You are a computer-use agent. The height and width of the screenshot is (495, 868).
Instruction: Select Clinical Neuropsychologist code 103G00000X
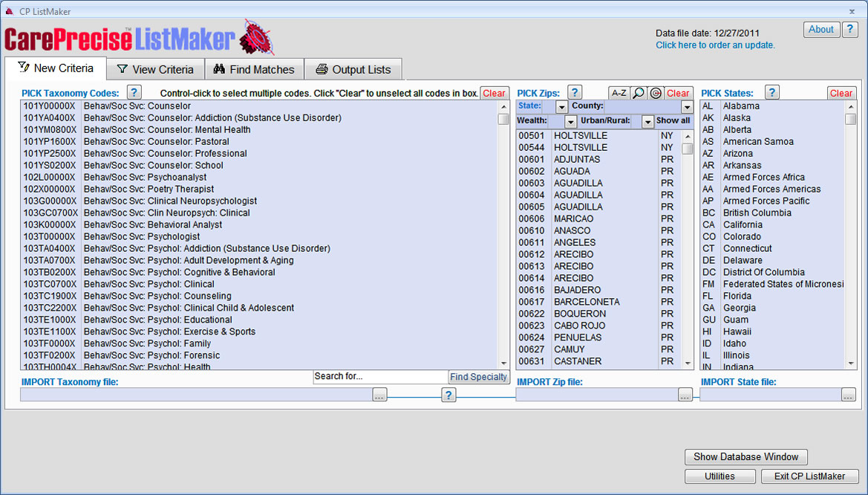(x=260, y=201)
